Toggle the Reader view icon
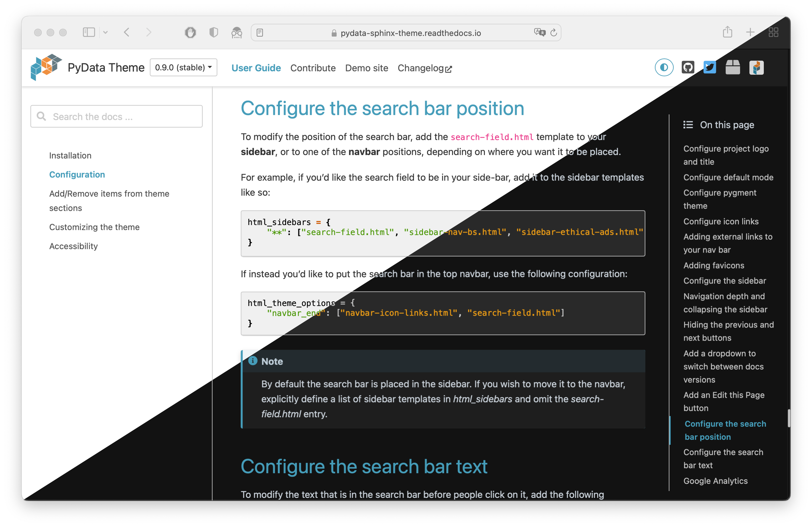 [260, 33]
